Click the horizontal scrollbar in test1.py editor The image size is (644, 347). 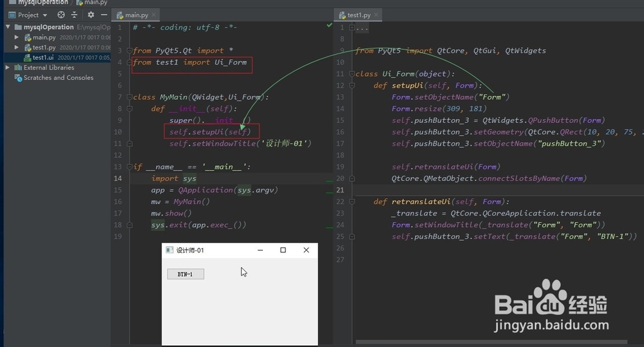click(x=491, y=342)
